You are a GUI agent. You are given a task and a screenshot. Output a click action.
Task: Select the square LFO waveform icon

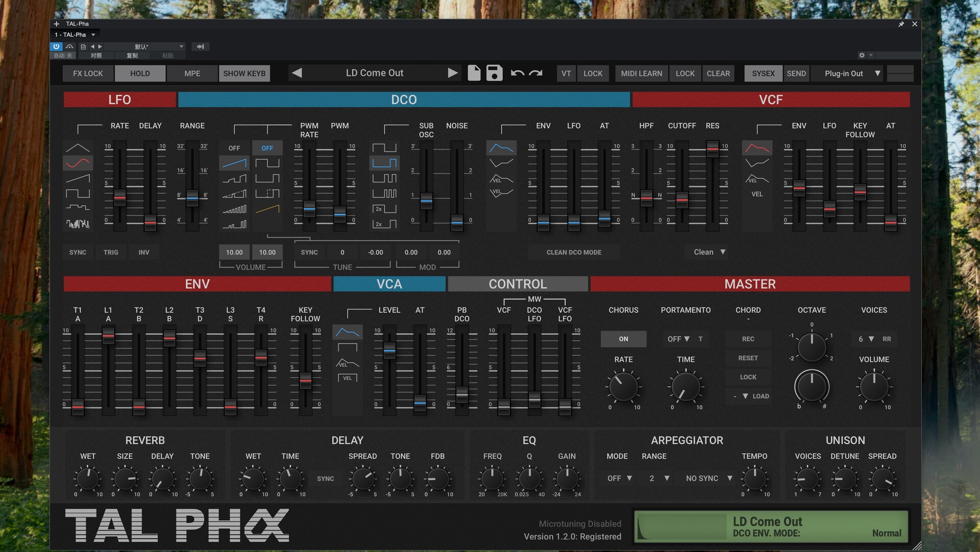[x=78, y=193]
